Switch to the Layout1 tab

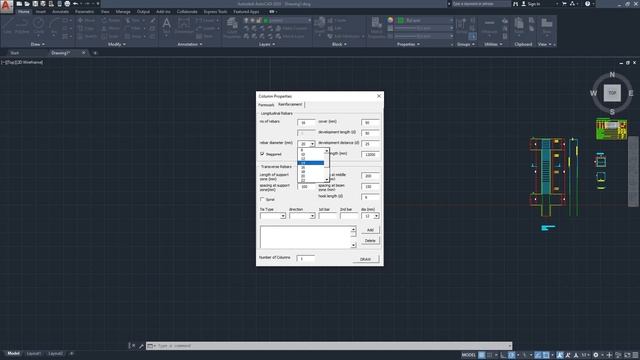(33, 353)
